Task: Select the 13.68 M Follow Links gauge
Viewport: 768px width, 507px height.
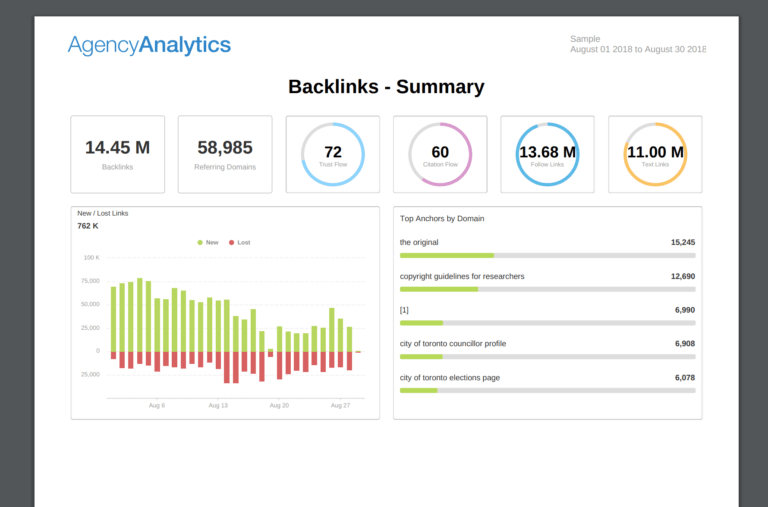Action: 547,154
